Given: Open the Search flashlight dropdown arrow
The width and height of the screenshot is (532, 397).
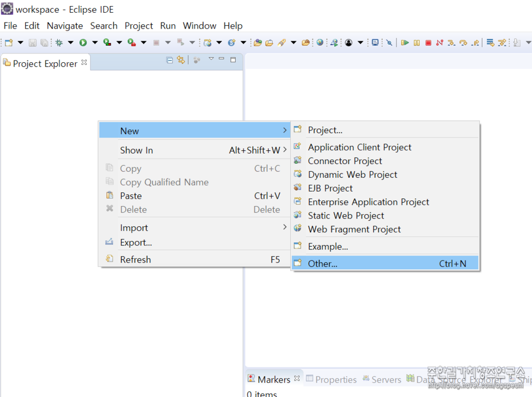Looking at the screenshot, I should tap(294, 42).
